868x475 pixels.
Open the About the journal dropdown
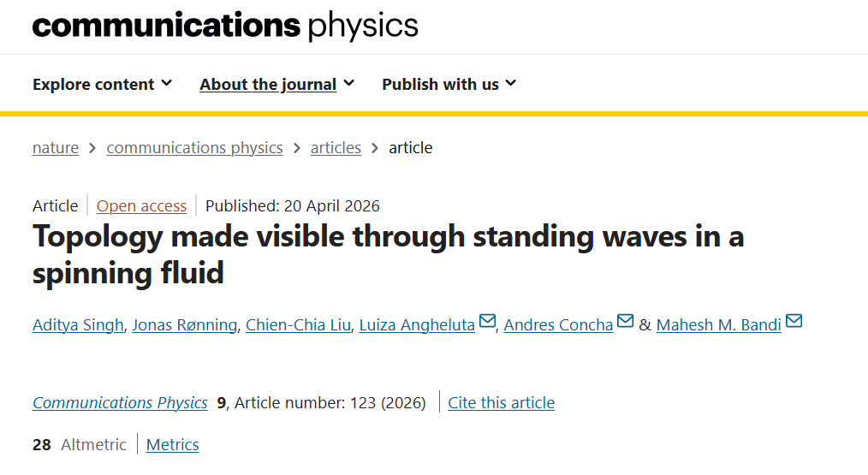[x=276, y=84]
